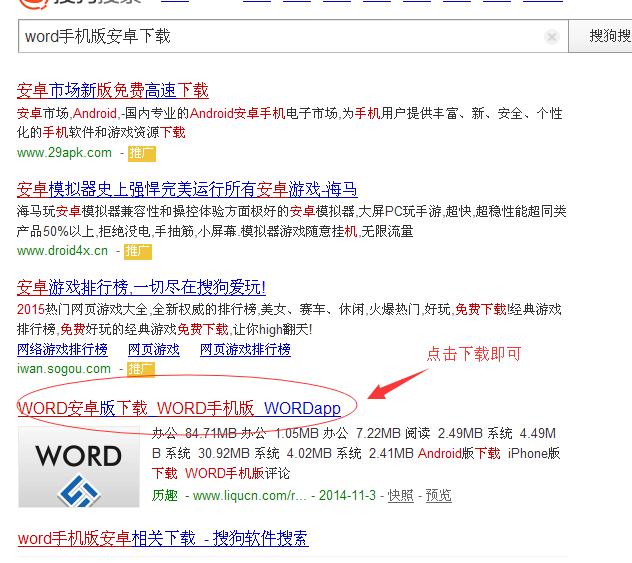Click 推广 badge next to www.29apk.com
The width and height of the screenshot is (632, 563).
(x=142, y=154)
